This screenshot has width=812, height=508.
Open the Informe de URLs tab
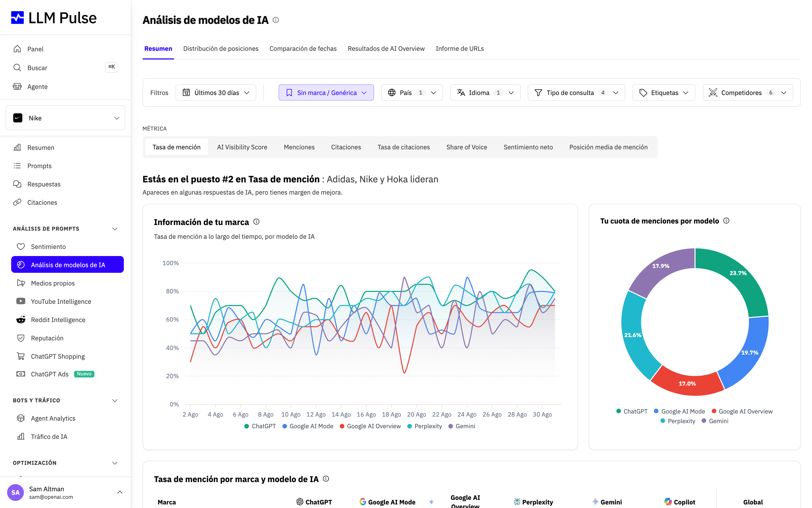[460, 49]
